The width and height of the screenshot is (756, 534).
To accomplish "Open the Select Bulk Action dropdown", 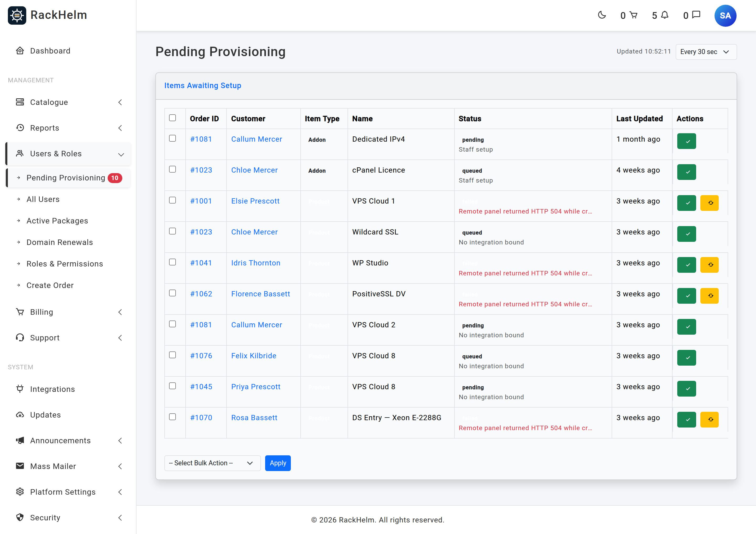I will [212, 463].
